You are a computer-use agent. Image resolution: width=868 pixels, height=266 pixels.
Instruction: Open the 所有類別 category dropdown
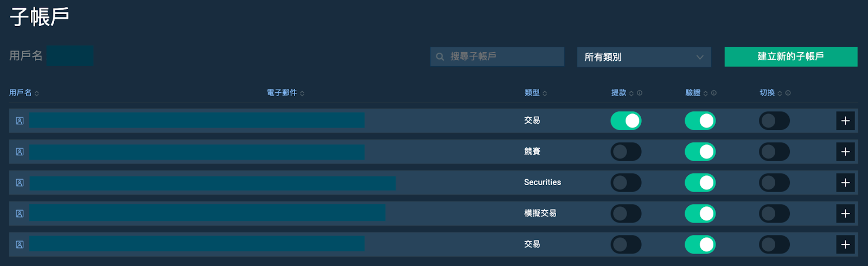pos(644,57)
